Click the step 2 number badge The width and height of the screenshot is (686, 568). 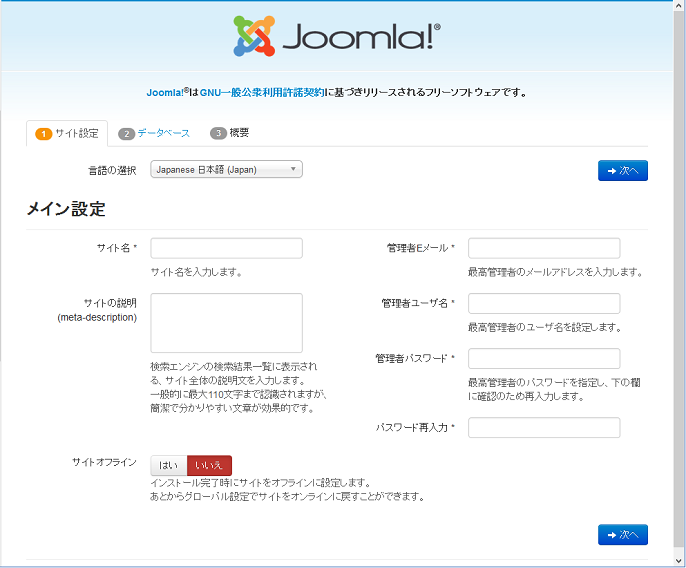(x=126, y=134)
